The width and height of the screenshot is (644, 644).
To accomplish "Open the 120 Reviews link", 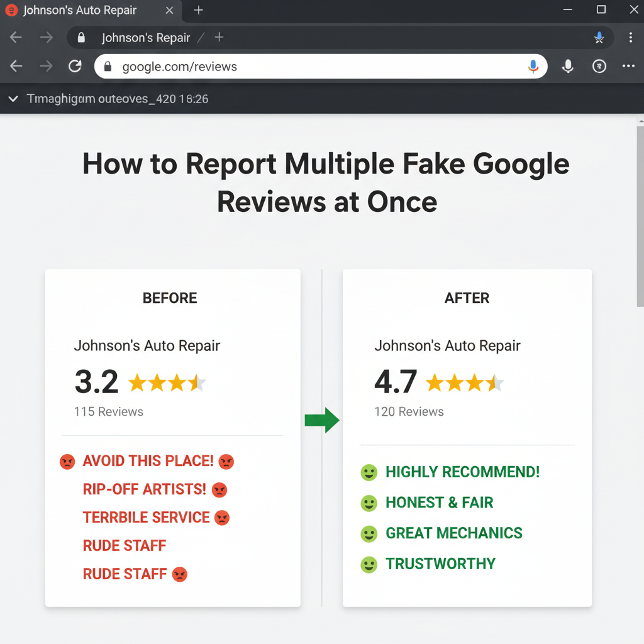I will click(409, 411).
